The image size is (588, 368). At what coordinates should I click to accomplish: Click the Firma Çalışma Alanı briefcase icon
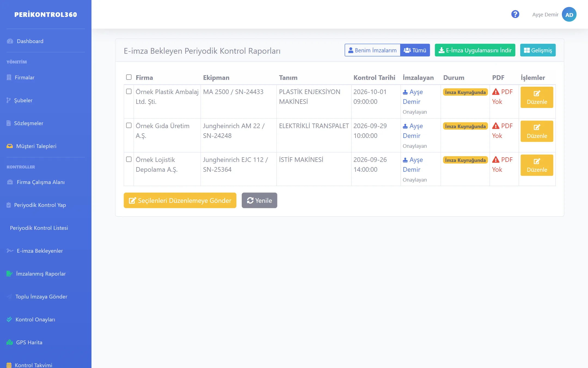10,182
